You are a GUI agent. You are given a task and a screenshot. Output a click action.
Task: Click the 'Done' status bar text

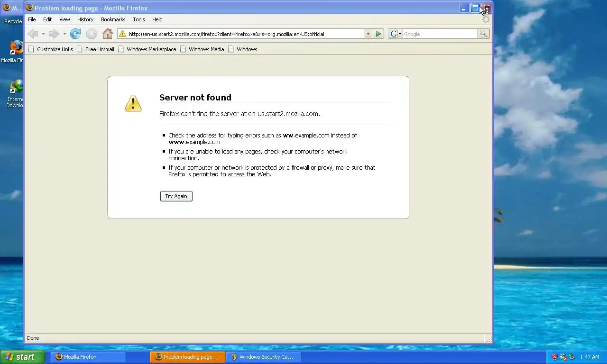coord(33,338)
